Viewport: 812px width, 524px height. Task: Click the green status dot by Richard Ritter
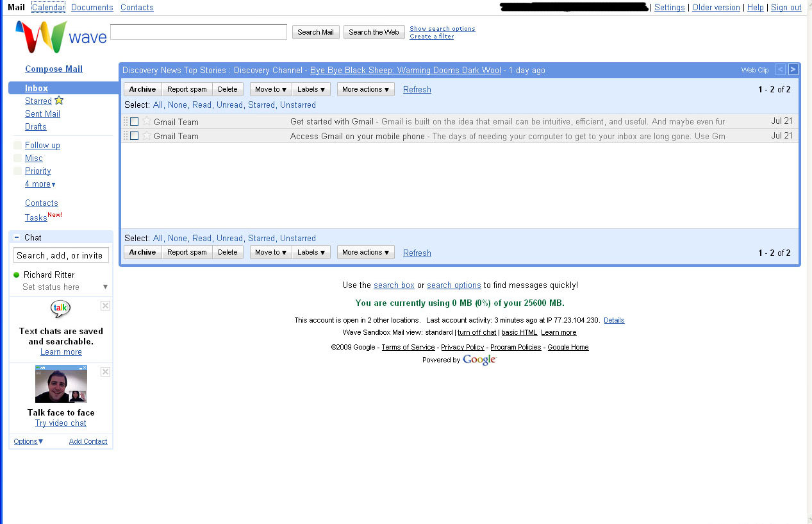pos(17,275)
